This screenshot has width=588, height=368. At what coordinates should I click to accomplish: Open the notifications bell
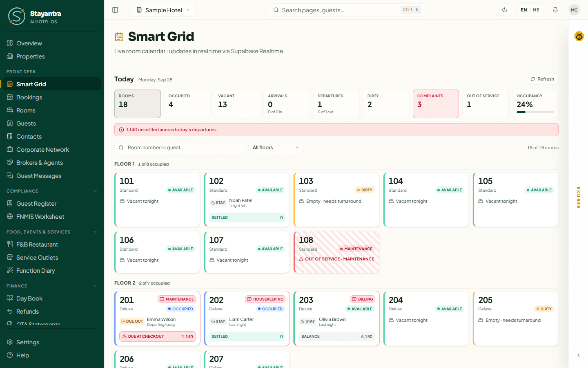click(x=555, y=10)
